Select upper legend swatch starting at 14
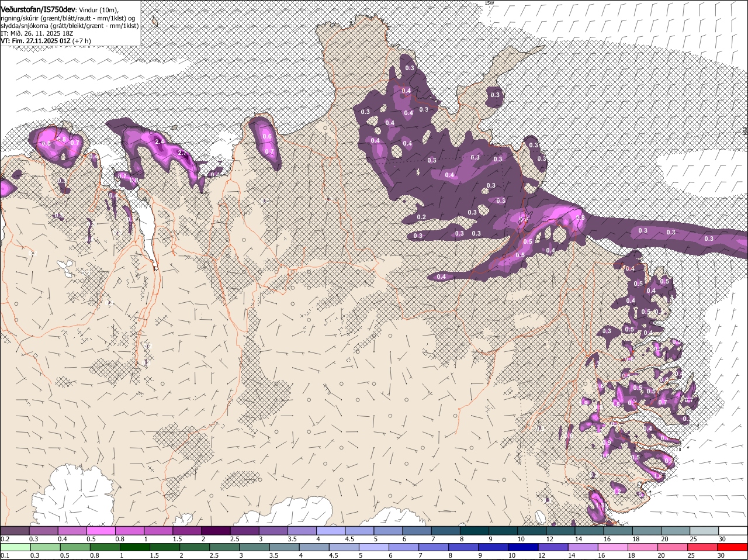The width and height of the screenshot is (748, 560). [590, 530]
